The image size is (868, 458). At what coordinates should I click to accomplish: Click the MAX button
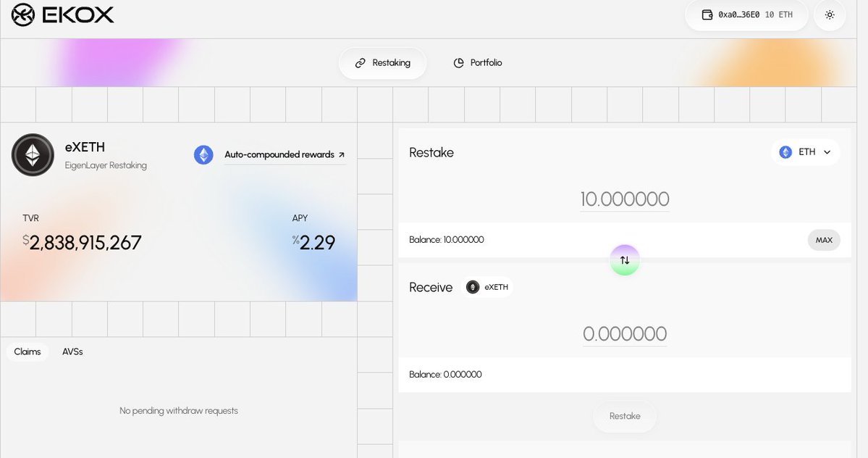pos(824,241)
